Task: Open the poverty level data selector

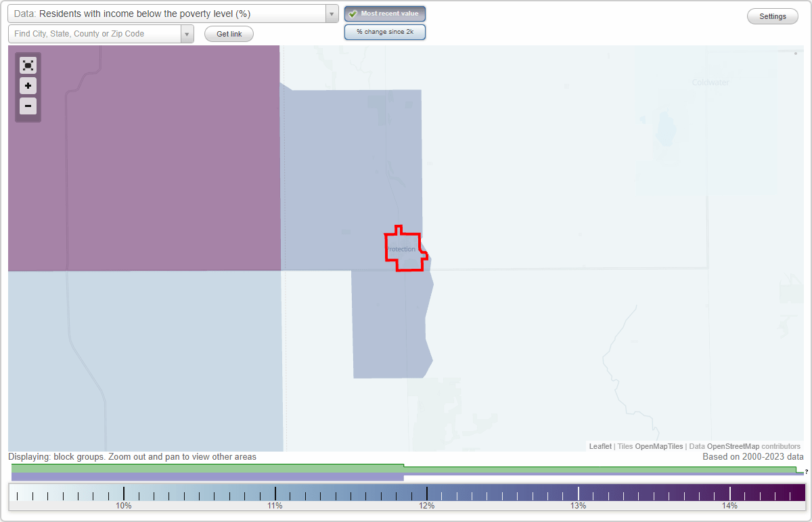Action: [x=169, y=13]
